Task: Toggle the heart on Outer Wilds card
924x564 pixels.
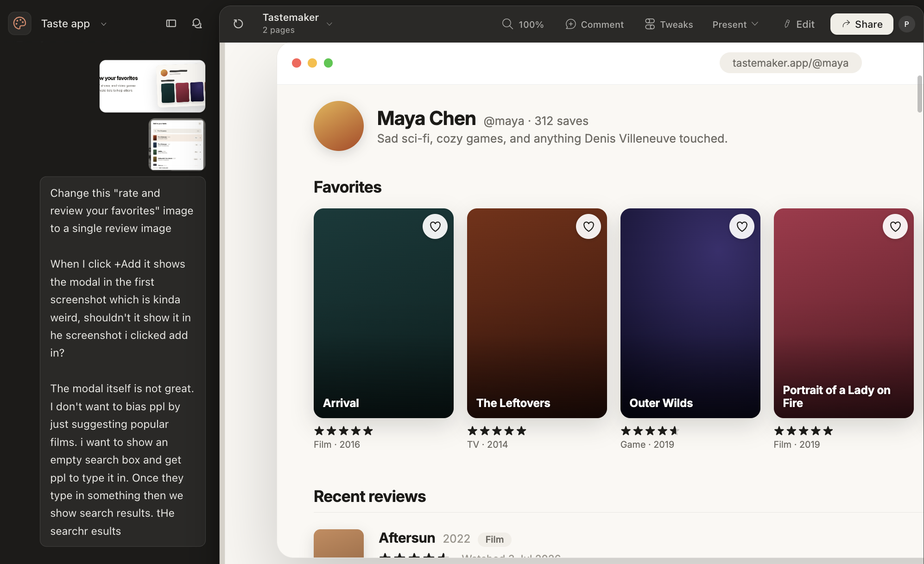Action: [741, 226]
